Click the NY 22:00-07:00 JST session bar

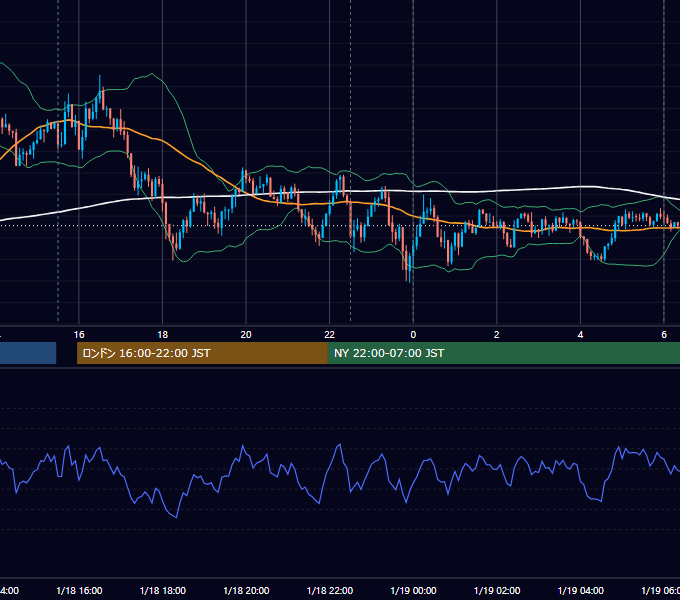point(503,353)
